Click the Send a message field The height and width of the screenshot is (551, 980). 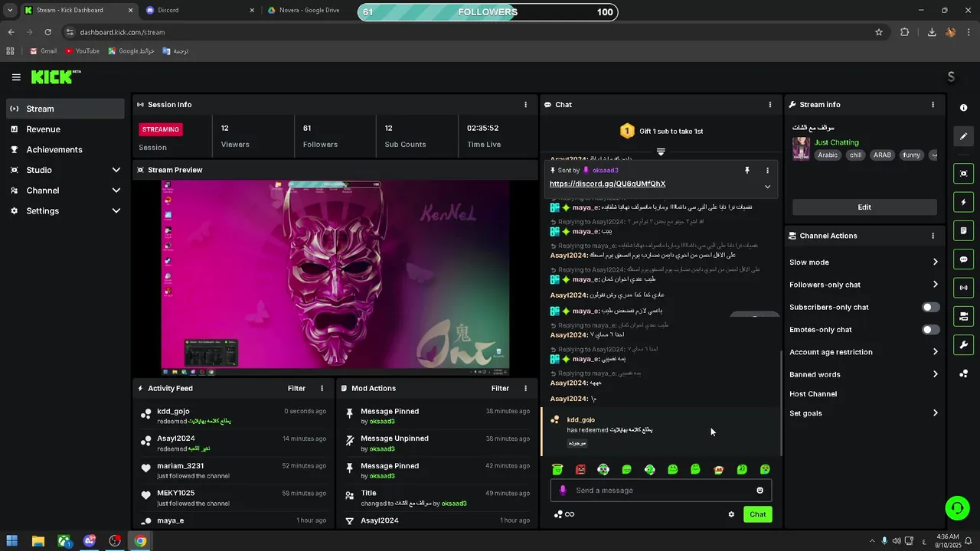[x=661, y=491]
